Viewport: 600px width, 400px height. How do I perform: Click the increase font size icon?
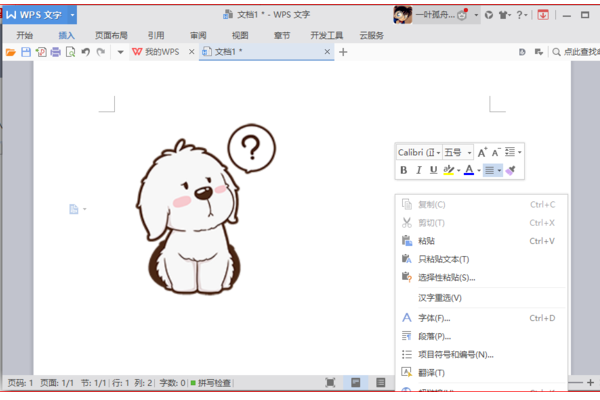pyautogui.click(x=482, y=152)
